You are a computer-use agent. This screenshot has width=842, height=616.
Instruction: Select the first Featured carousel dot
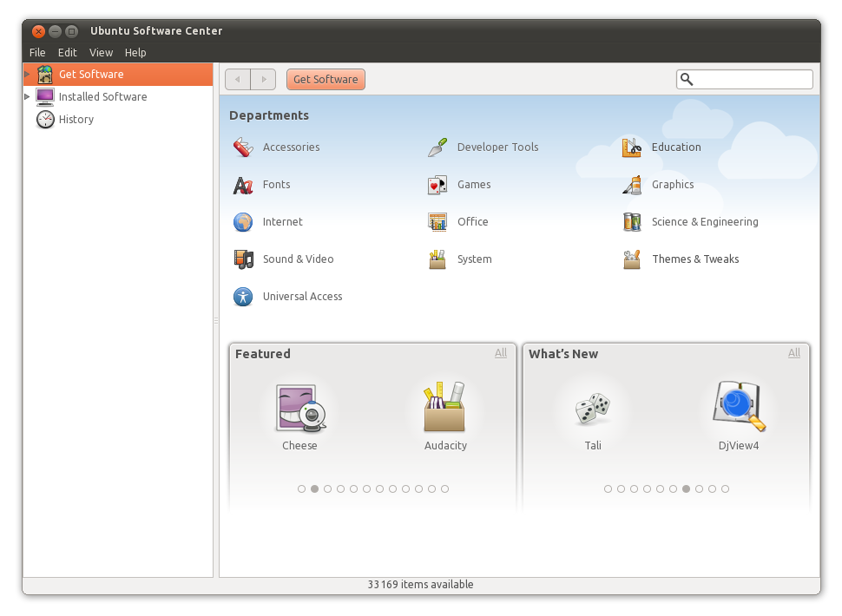coord(302,488)
